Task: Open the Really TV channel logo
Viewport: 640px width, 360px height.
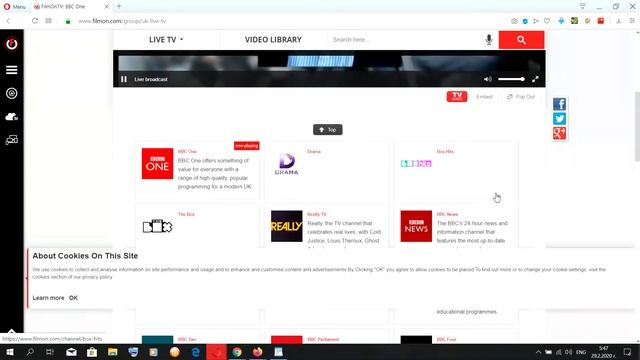Action: pos(287,226)
